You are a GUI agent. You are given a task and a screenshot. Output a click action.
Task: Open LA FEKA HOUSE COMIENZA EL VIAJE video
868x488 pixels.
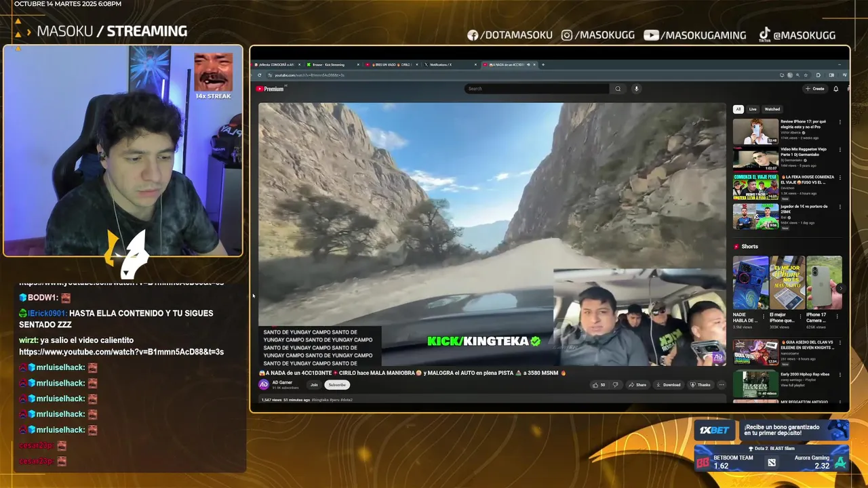(755, 186)
